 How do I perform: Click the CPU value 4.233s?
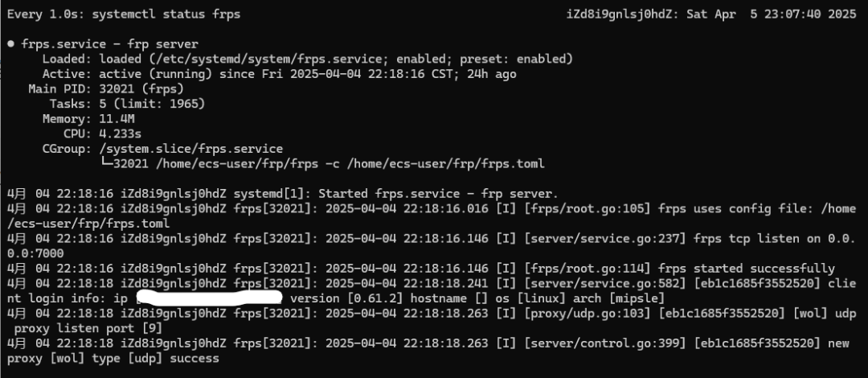pyautogui.click(x=120, y=134)
